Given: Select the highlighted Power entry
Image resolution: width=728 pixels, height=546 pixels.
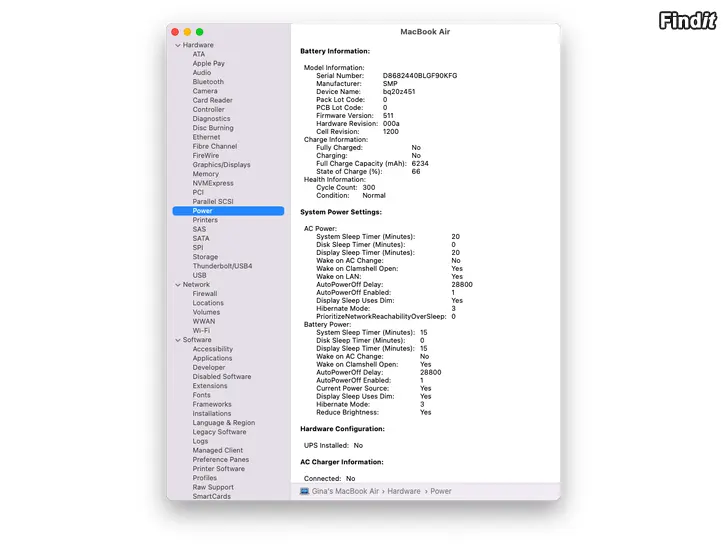Looking at the screenshot, I should coord(228,211).
